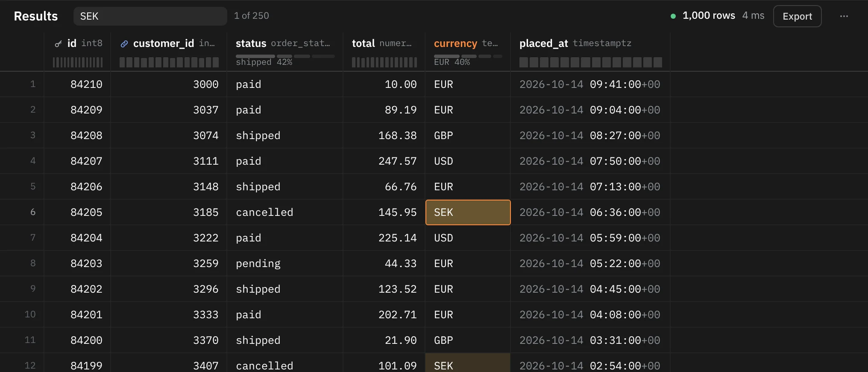Select timestamp 2026-10-14 09:41:00+00
Image resolution: width=868 pixels, height=372 pixels.
click(x=590, y=84)
